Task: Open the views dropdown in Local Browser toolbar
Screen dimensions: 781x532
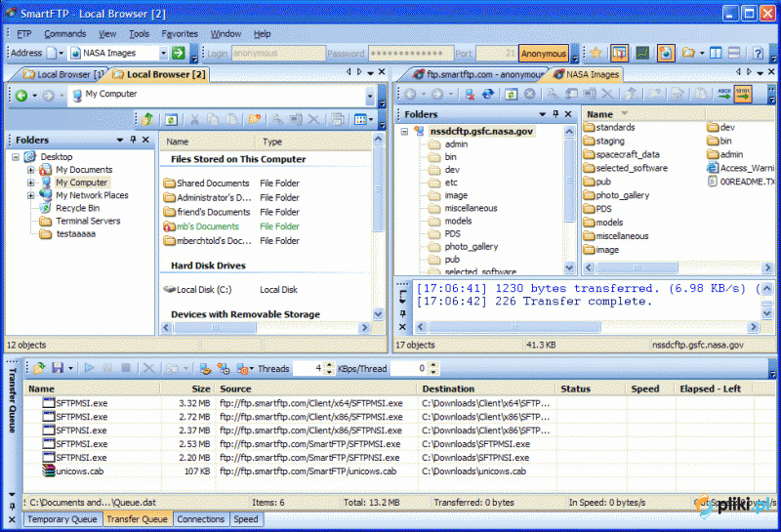Action: pos(371,119)
